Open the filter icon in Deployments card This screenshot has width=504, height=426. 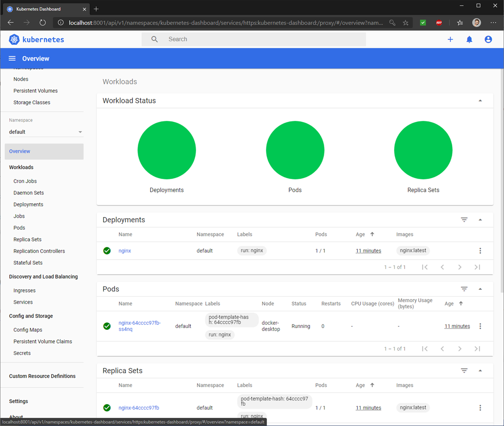464,220
